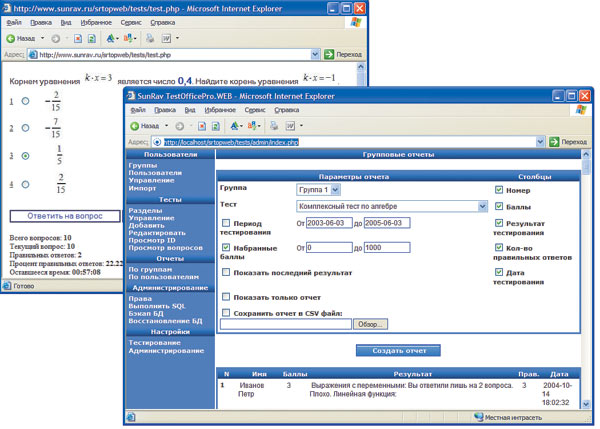Click Back icon in SunRav TestOfficePro window
This screenshot has height=429, width=600.
135,126
